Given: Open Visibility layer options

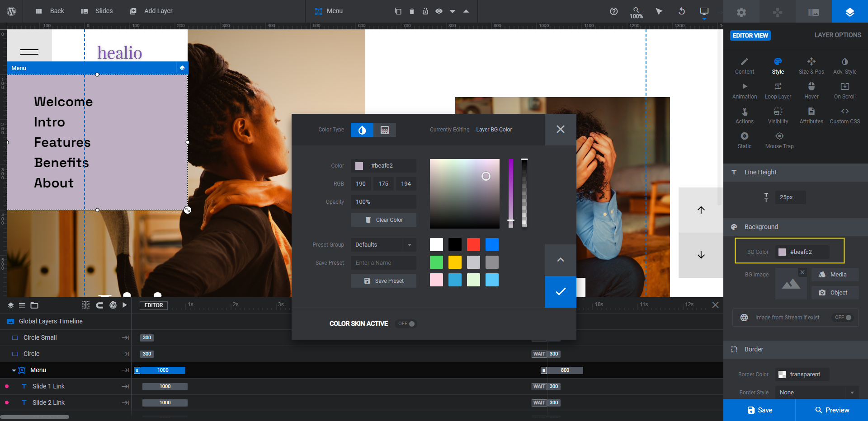Looking at the screenshot, I should [x=778, y=116].
